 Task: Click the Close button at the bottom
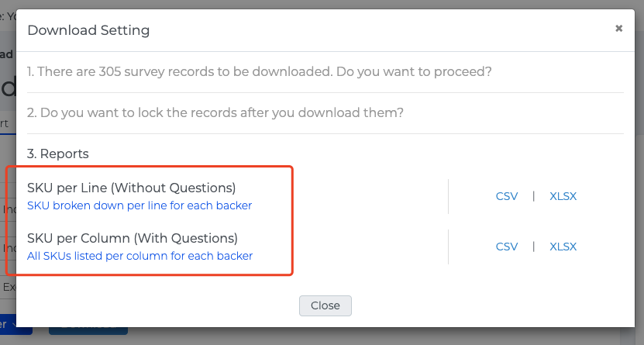pos(325,305)
